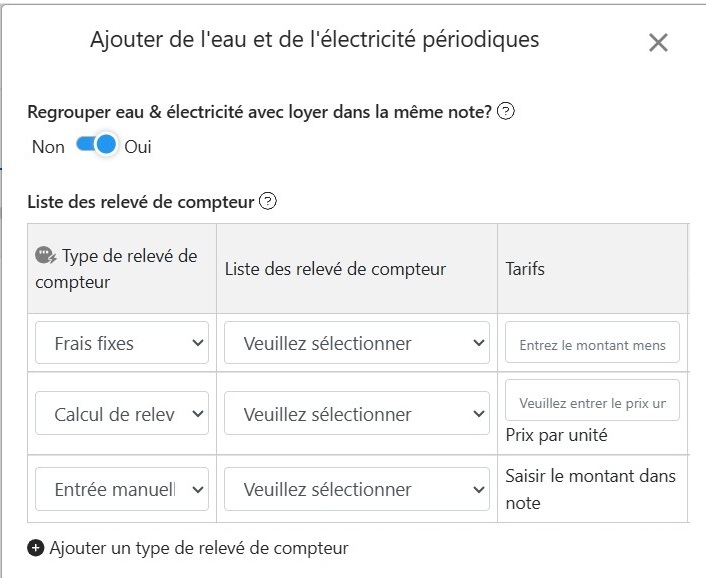Click the chat bubble icon in table header
This screenshot has height=578, width=706.
tap(46, 256)
